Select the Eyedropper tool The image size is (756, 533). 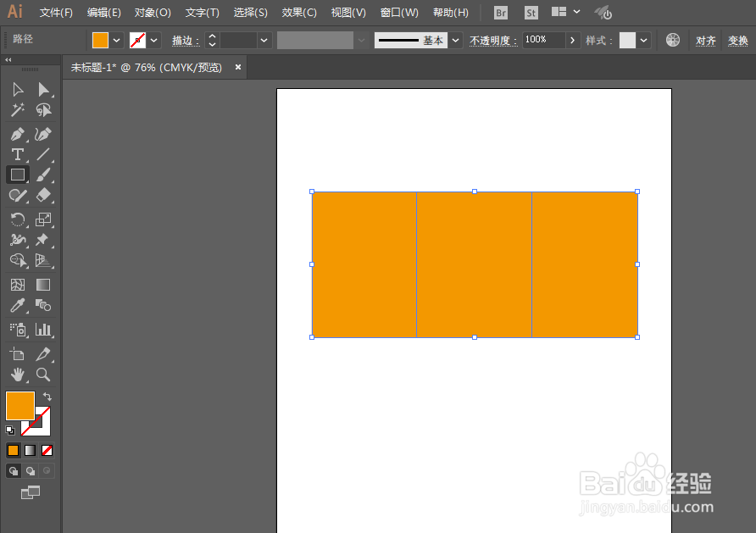[18, 306]
